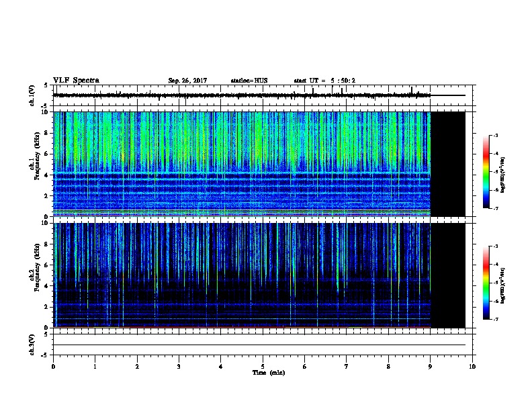Click the "-3" label on ch.1 color bar
Viewport: 532px width, 411px height.
[x=496, y=135]
